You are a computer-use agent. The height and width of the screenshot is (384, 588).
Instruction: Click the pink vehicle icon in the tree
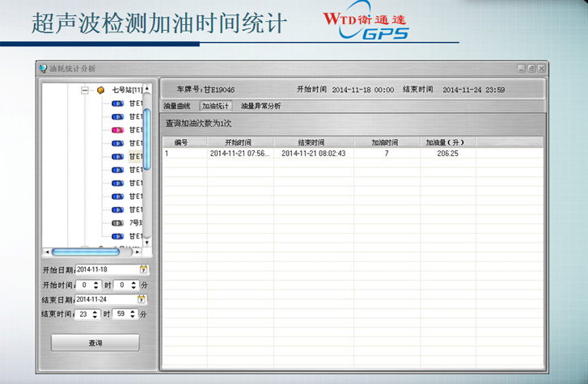point(117,130)
